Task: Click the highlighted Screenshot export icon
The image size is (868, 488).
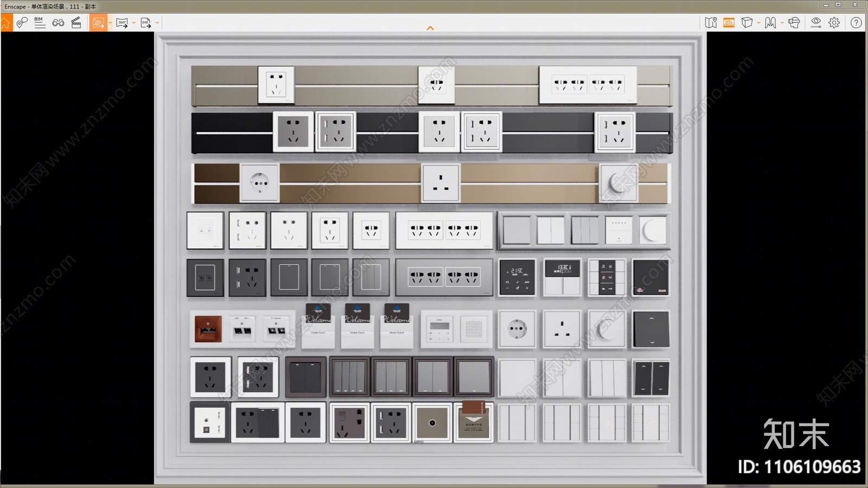Action: 98,23
